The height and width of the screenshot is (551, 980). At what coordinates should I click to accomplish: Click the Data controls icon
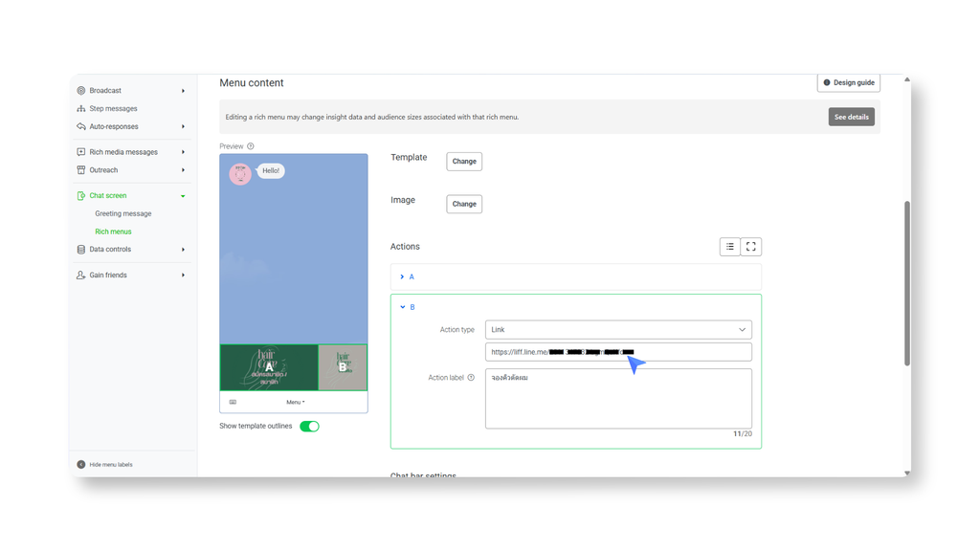81,250
